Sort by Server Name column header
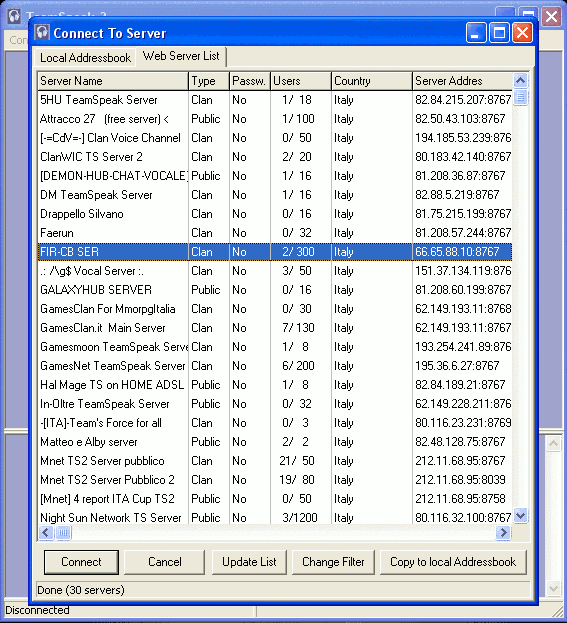This screenshot has height=623, width=567. click(x=113, y=81)
